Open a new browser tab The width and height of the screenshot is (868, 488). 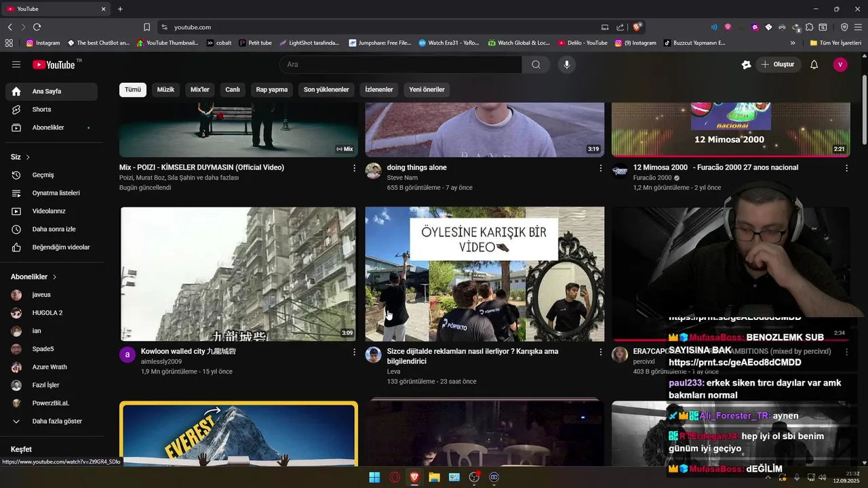point(120,9)
